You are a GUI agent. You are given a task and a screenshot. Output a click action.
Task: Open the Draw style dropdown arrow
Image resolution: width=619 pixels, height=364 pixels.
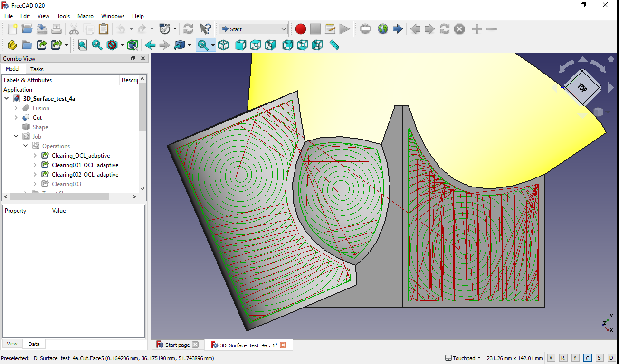pos(122,45)
